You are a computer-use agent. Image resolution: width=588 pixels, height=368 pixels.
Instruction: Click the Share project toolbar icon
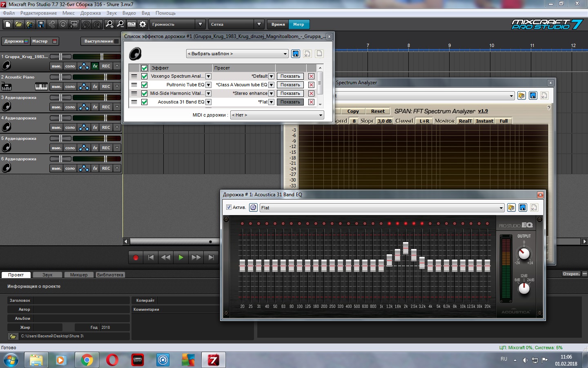[x=52, y=25]
